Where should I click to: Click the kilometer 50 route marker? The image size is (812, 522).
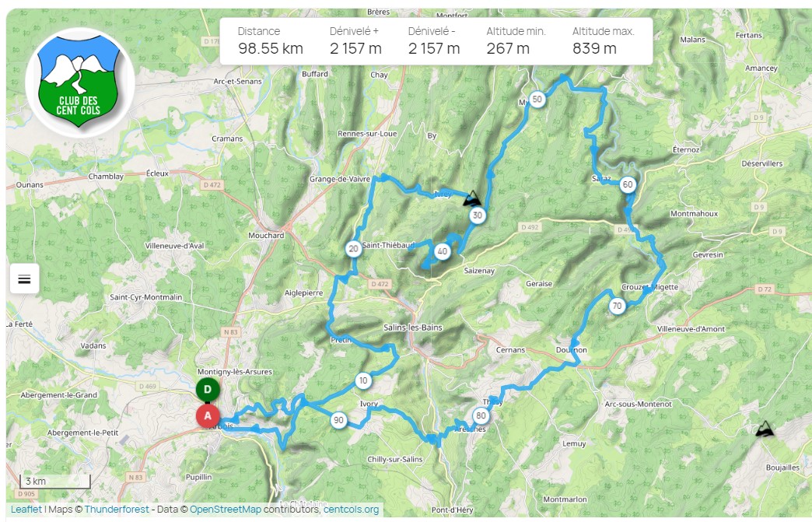coord(537,99)
